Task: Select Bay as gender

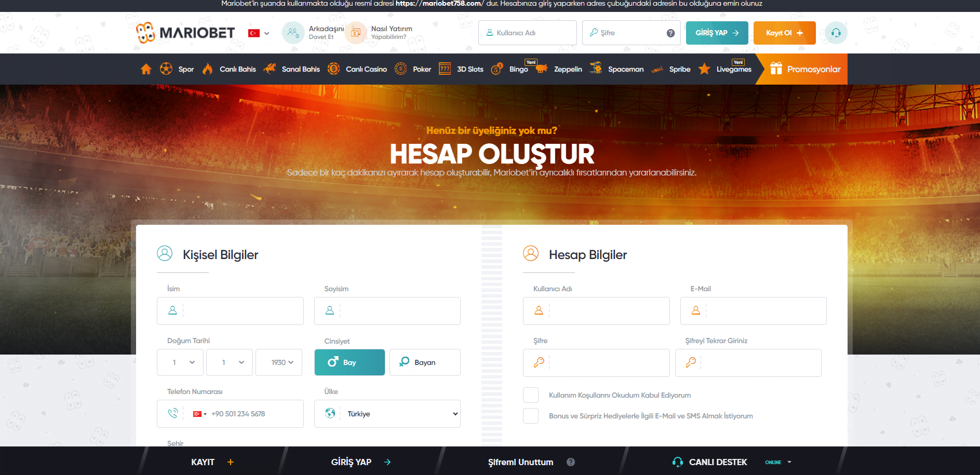Action: (x=349, y=362)
